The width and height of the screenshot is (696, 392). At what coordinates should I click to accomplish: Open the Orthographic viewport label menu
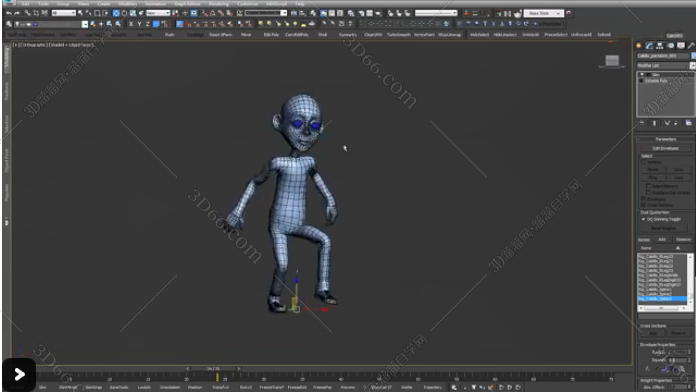click(33, 45)
